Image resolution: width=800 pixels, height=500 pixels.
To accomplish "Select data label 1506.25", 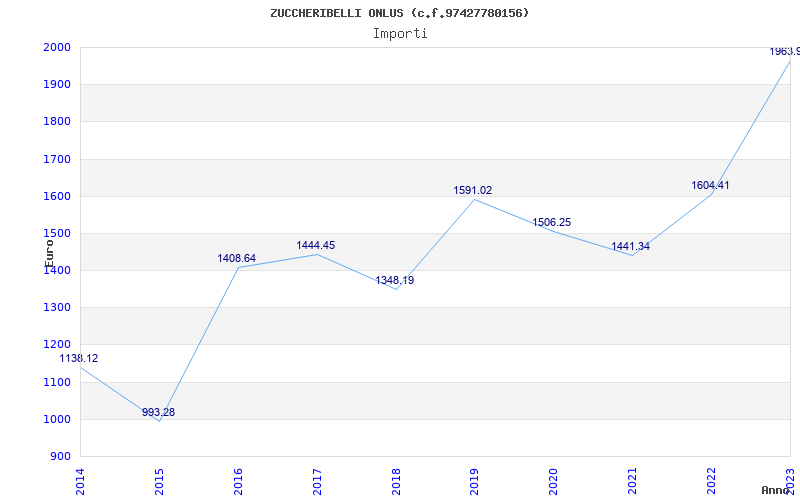I will coord(552,222).
